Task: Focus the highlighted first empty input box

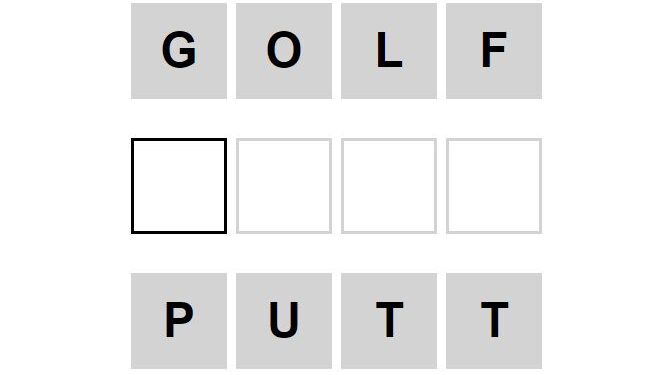Action: [179, 186]
